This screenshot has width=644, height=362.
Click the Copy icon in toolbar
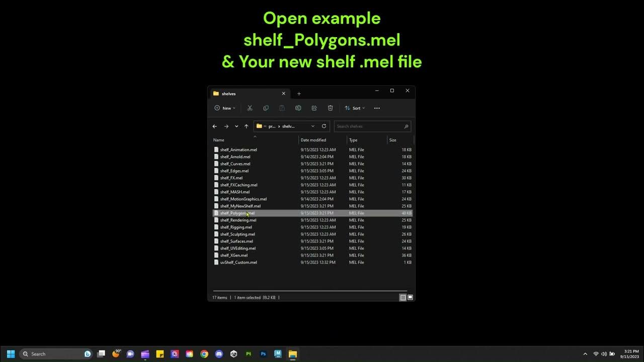point(266,108)
